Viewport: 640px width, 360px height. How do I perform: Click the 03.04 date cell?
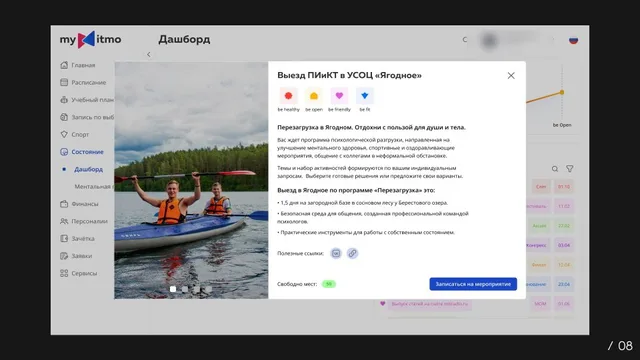[x=564, y=245]
